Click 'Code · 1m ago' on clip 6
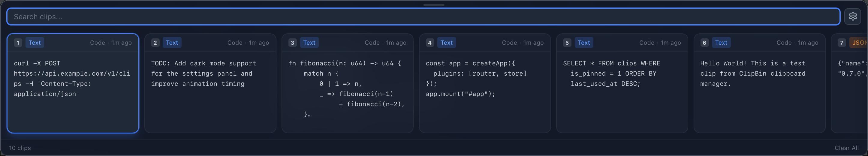868x156 pixels. click(x=797, y=43)
